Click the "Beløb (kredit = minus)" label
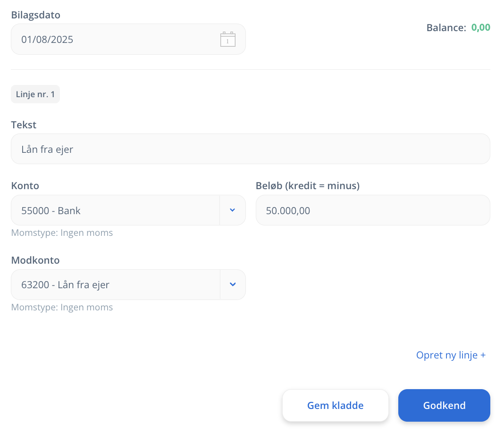Viewport: 504px width, 433px height. coord(308,186)
